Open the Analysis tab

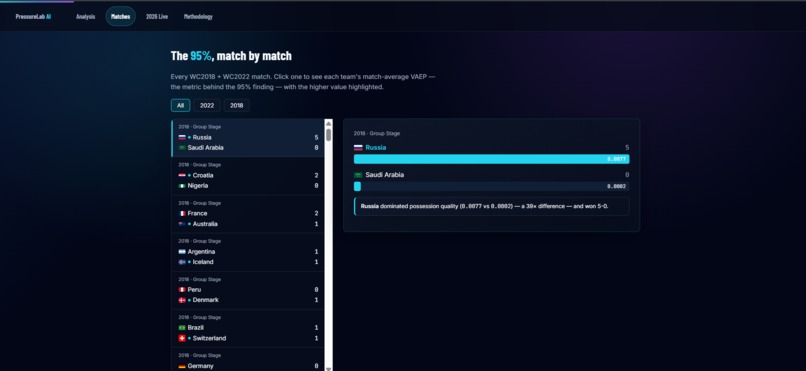[85, 16]
